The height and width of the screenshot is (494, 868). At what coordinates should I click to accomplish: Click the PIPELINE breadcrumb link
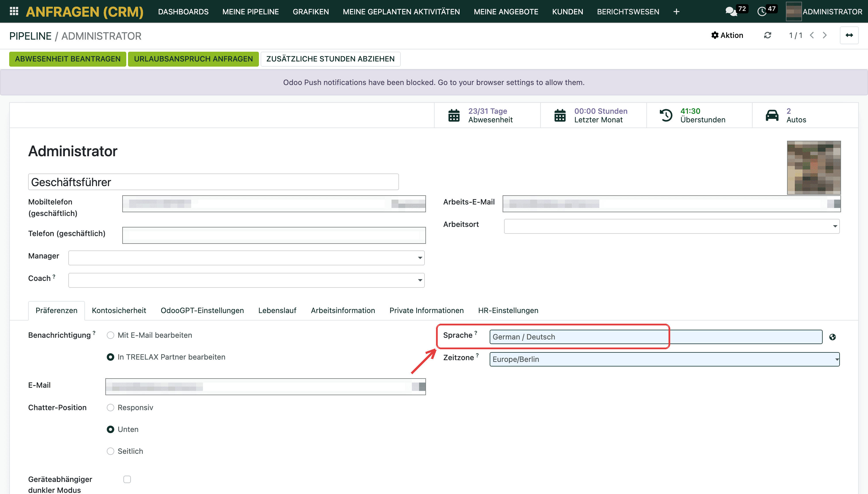tap(30, 36)
